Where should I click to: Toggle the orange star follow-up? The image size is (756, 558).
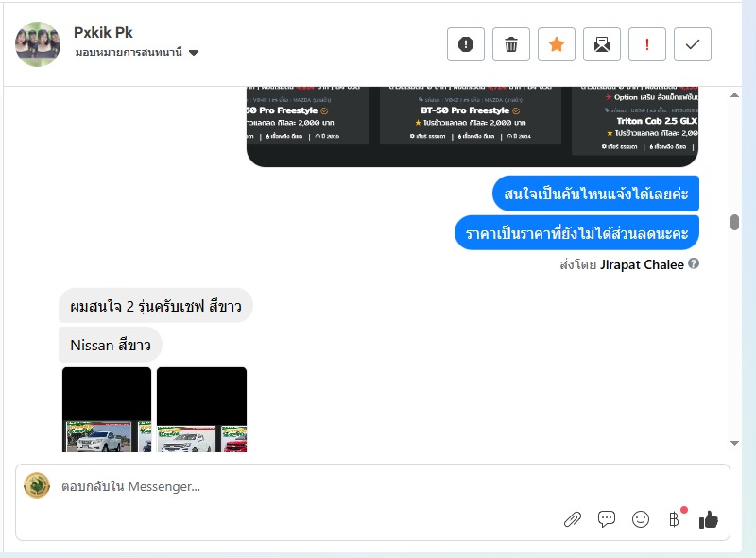coord(556,44)
